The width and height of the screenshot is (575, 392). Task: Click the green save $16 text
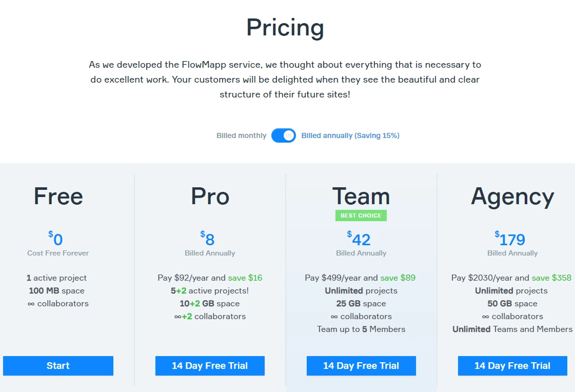(245, 278)
